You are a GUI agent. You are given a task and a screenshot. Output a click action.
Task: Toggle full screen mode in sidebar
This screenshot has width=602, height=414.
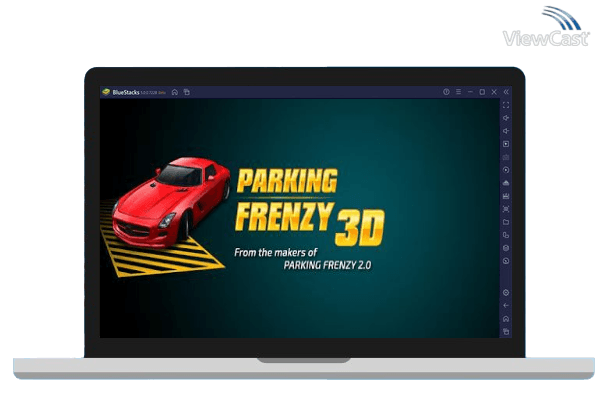click(506, 105)
